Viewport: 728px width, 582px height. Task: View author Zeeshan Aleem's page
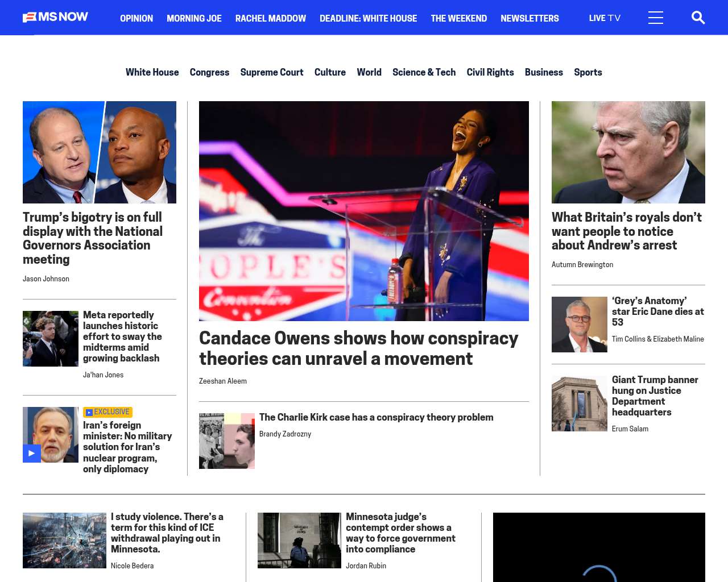coord(223,381)
